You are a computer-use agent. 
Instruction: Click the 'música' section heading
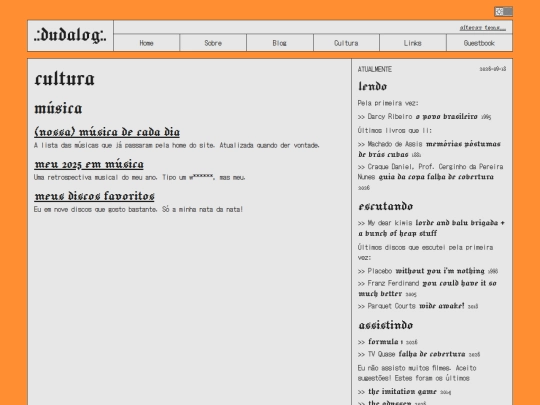[x=58, y=108]
